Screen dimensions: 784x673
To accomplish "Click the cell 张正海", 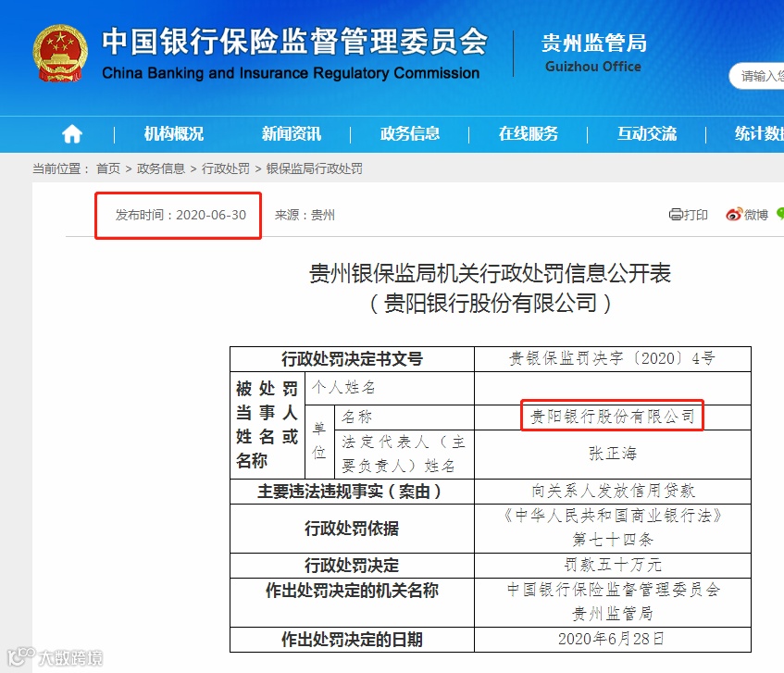I will (613, 454).
